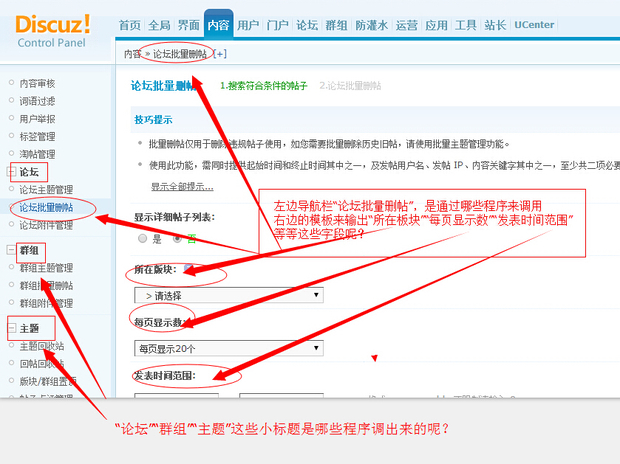The image size is (620, 464).
Task: Select the 是 radio for 显示详细帖子列表
Action: (143, 238)
